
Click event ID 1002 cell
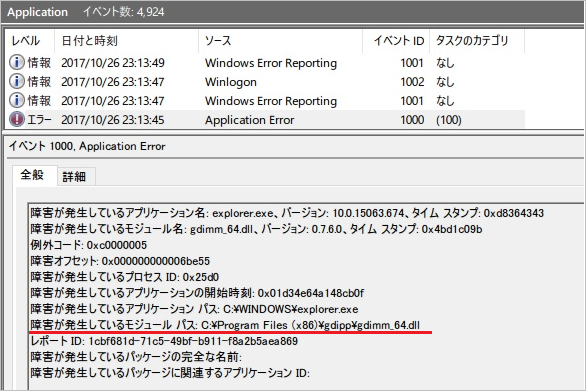[x=412, y=82]
